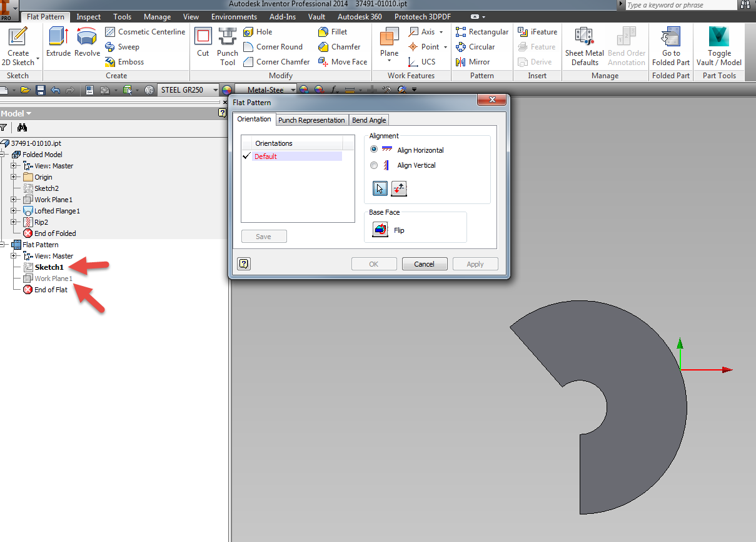This screenshot has height=542, width=756.
Task: Create a 2D Sketch
Action: click(18, 46)
